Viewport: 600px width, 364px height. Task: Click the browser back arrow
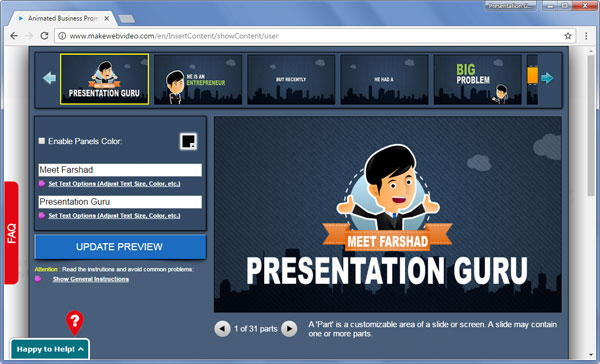pyautogui.click(x=14, y=36)
